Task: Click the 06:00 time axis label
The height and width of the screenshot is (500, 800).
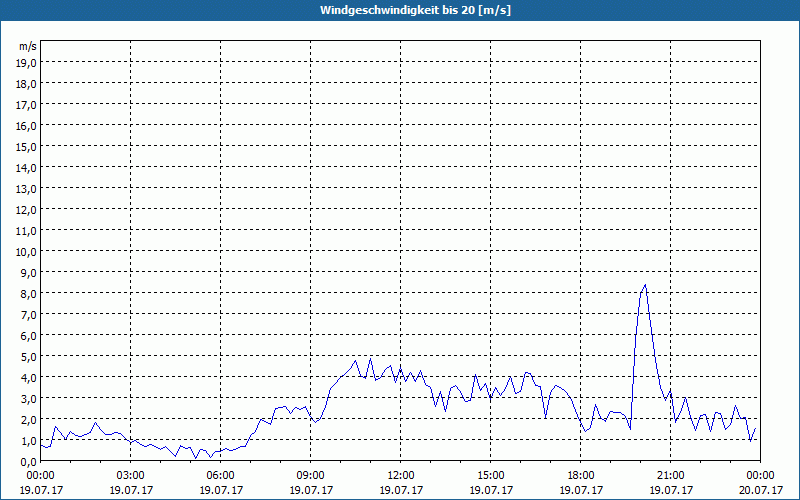Action: (221, 476)
